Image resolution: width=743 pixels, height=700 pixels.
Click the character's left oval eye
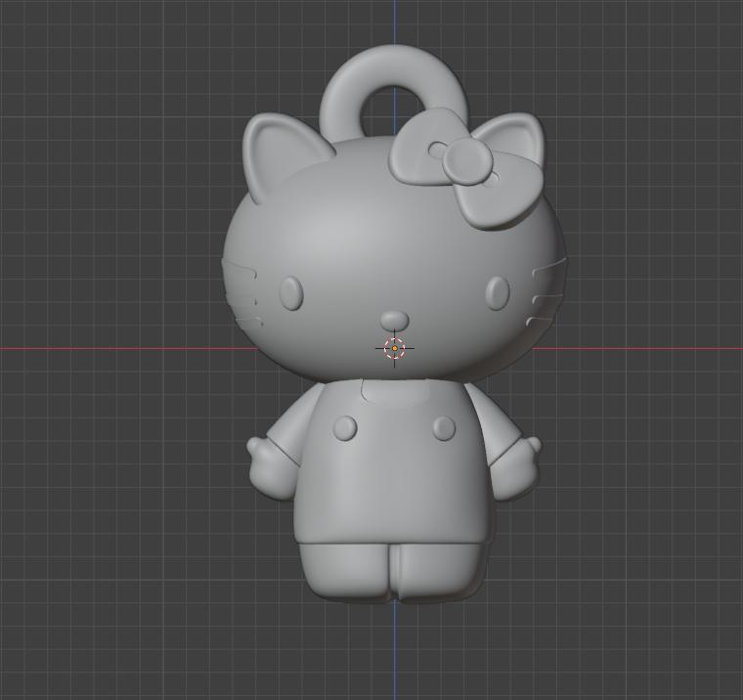tap(291, 293)
